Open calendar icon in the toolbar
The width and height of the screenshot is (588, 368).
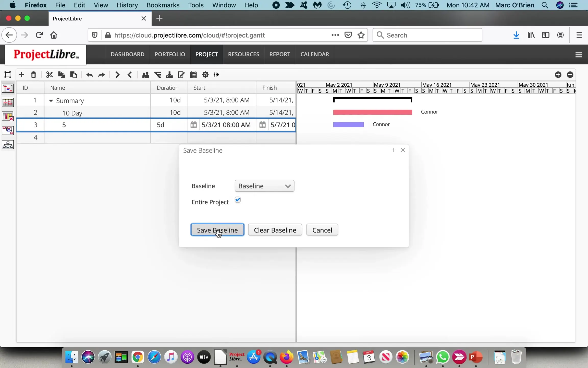pos(193,75)
